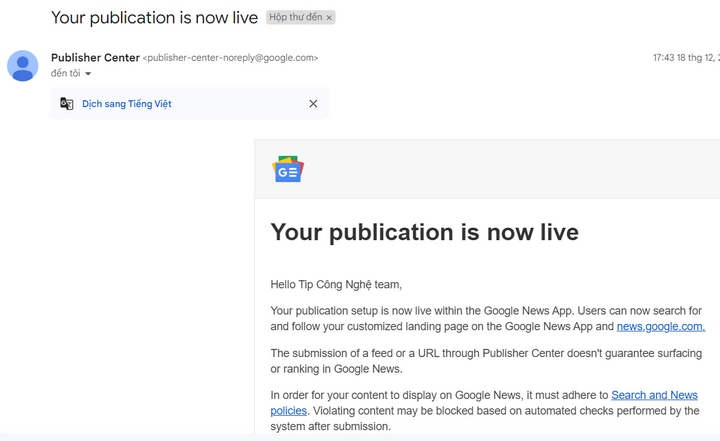Click the Google News logo in email
Screen dimensions: 720x441
288,169
